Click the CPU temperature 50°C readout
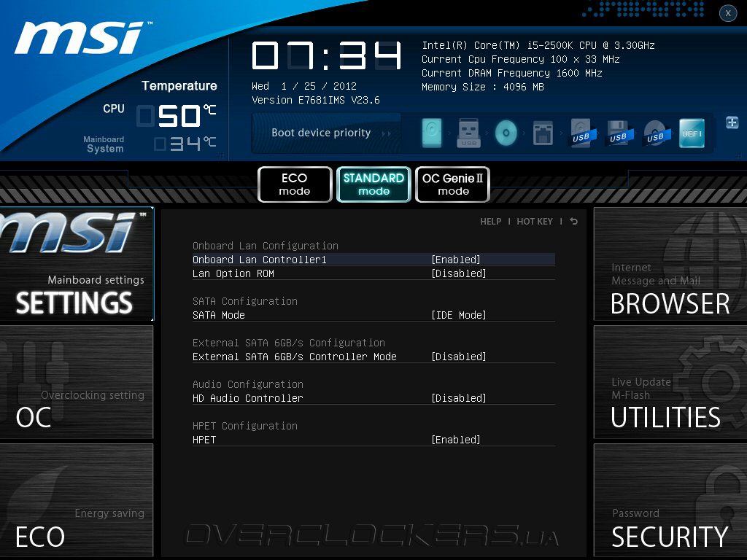Viewport: 747px width, 560px height. point(177,116)
